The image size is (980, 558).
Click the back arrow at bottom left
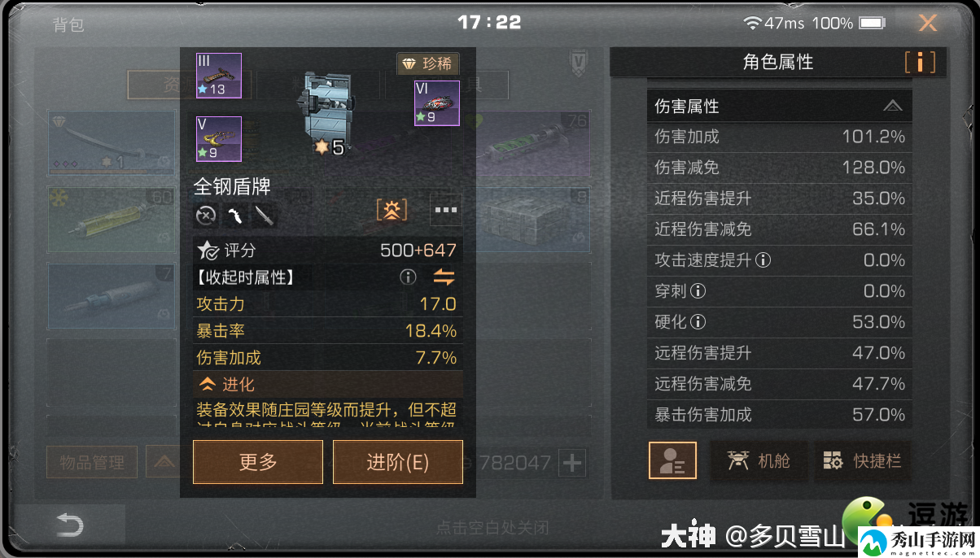(69, 526)
